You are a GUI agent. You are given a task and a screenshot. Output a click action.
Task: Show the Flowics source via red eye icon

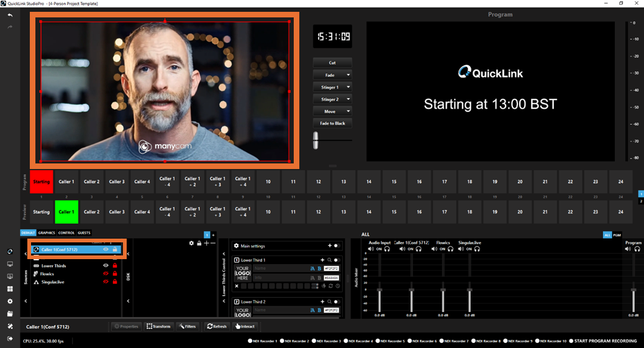point(106,273)
